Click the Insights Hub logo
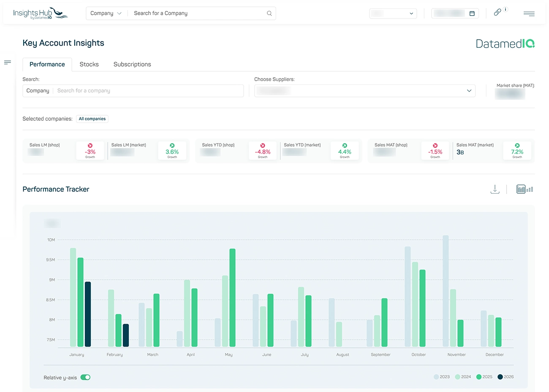 click(x=40, y=13)
